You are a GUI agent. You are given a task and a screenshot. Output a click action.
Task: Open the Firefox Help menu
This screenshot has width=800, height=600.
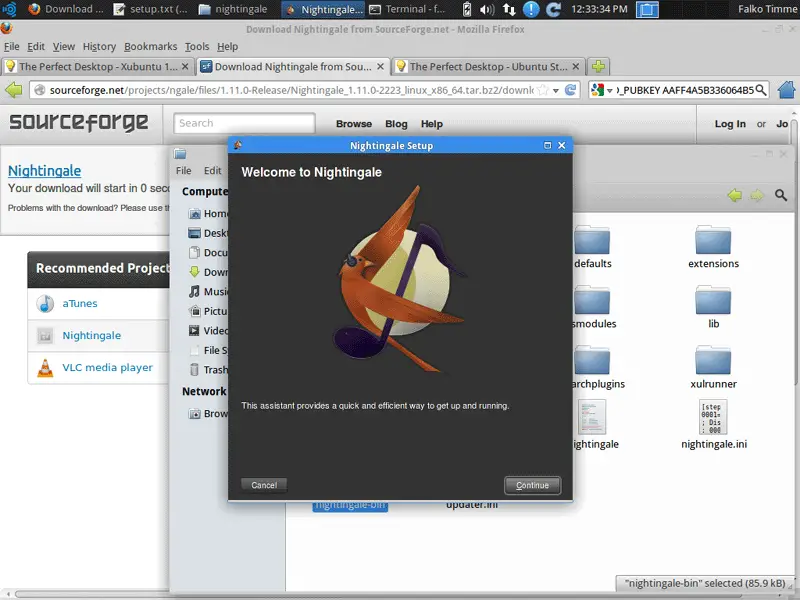point(228,46)
